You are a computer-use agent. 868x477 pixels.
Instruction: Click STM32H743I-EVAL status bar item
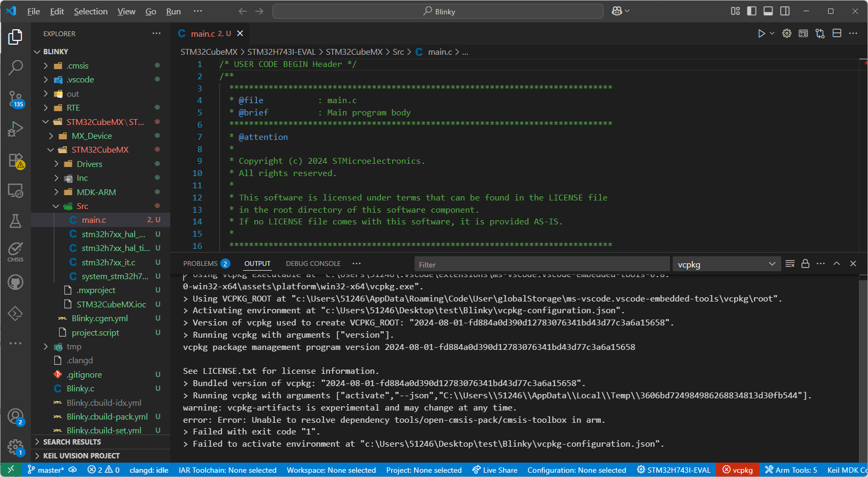click(x=674, y=470)
